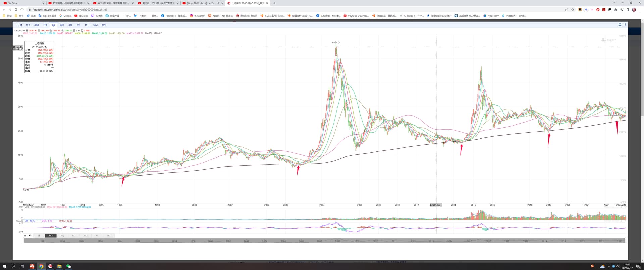Click the red Opera-style extension icon
The width and height of the screenshot is (644, 270).
click(598, 10)
